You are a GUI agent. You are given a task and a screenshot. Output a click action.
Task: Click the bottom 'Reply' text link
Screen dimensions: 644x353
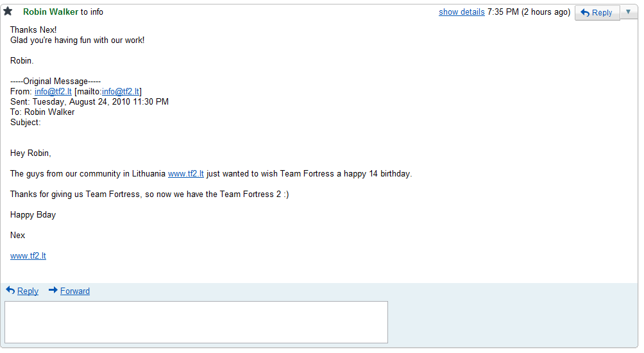28,291
